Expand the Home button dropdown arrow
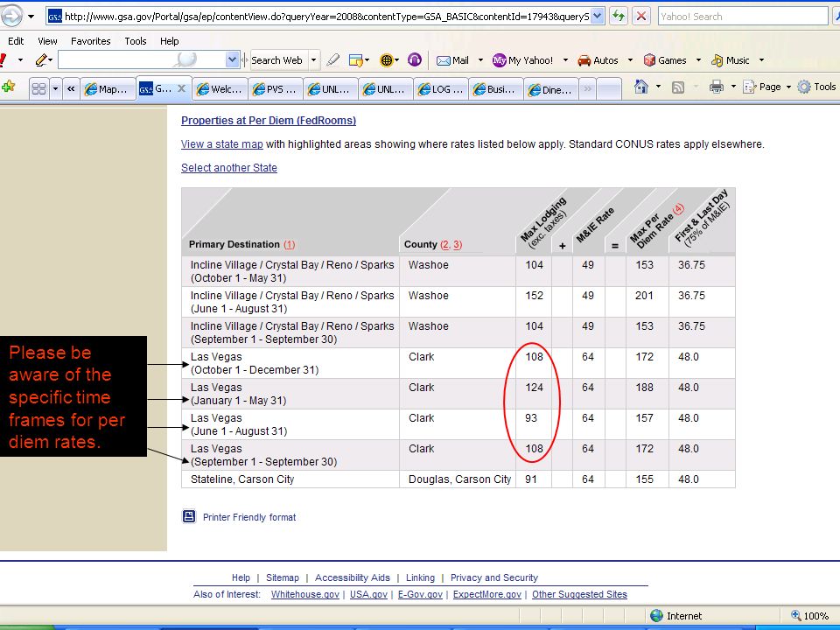Screen dimensions: 840x630 [658, 87]
